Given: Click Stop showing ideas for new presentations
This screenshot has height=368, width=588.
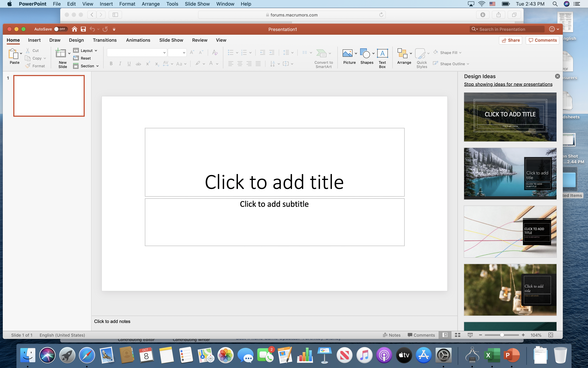Looking at the screenshot, I should [x=508, y=84].
